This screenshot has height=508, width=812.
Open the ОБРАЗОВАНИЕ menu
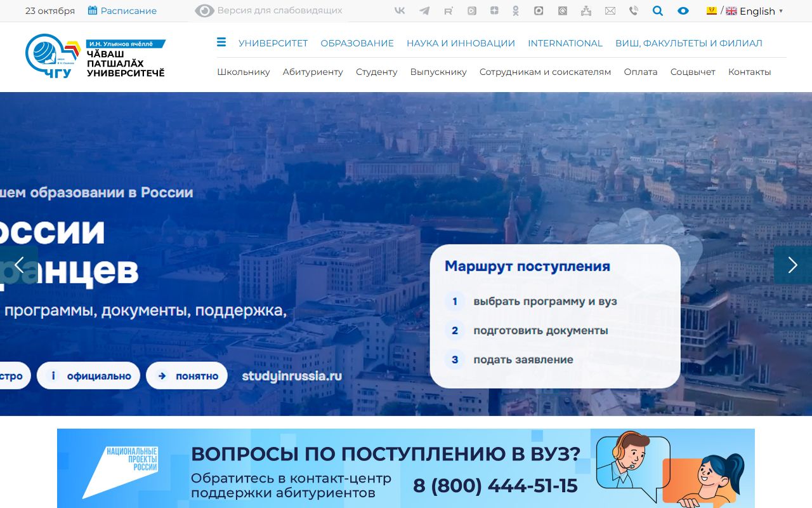pos(357,43)
